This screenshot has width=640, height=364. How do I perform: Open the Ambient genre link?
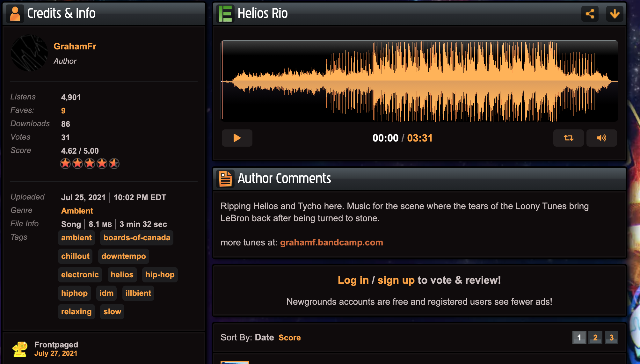pyautogui.click(x=77, y=211)
